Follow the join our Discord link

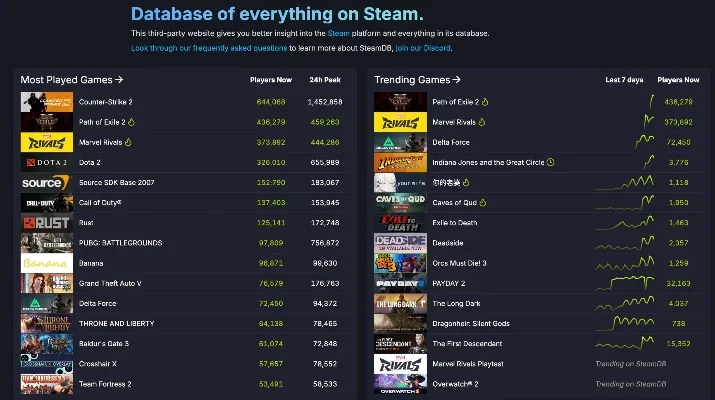click(424, 48)
